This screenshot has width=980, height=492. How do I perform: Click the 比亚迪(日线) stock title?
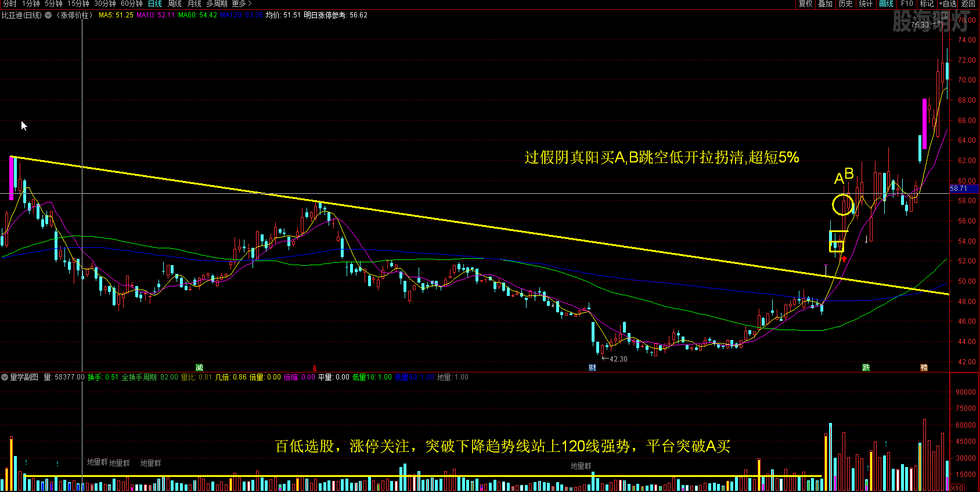coord(22,15)
